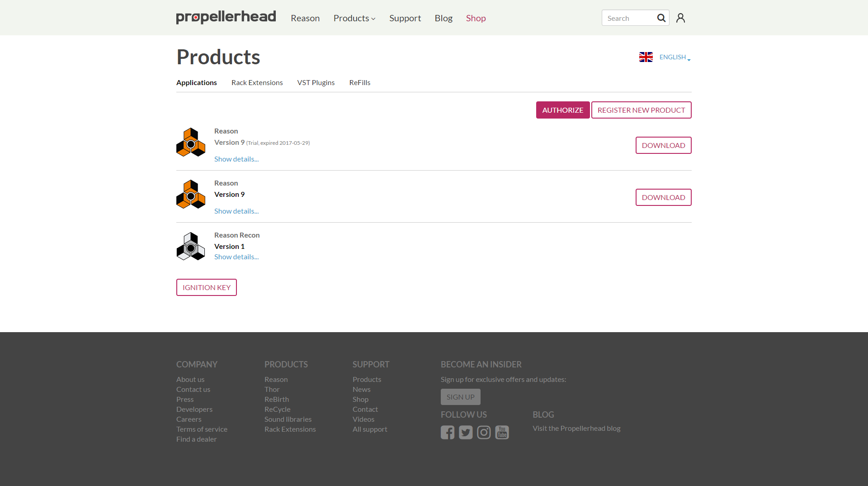Screen dimensions: 868x486
Task: Open Contact link under Support footer
Action: tap(365, 409)
